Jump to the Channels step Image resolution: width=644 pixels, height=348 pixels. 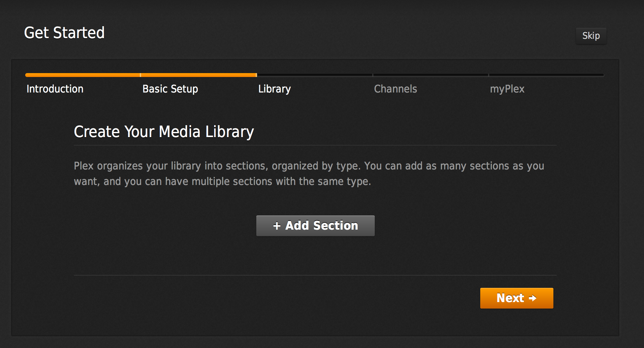click(395, 89)
